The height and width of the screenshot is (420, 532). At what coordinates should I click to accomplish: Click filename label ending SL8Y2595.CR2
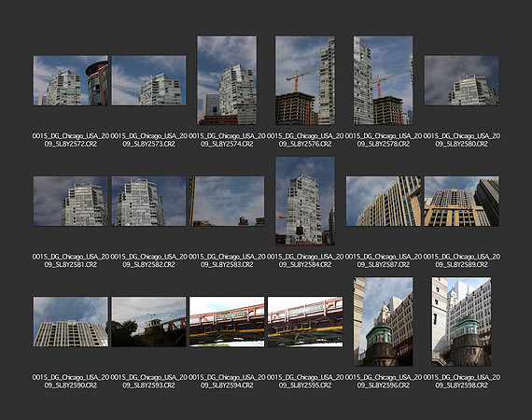[305, 381]
